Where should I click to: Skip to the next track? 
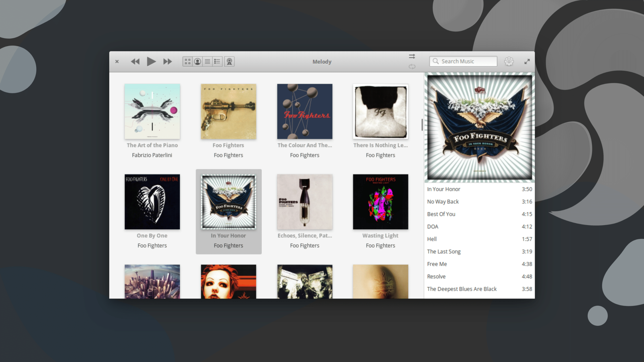pos(168,62)
